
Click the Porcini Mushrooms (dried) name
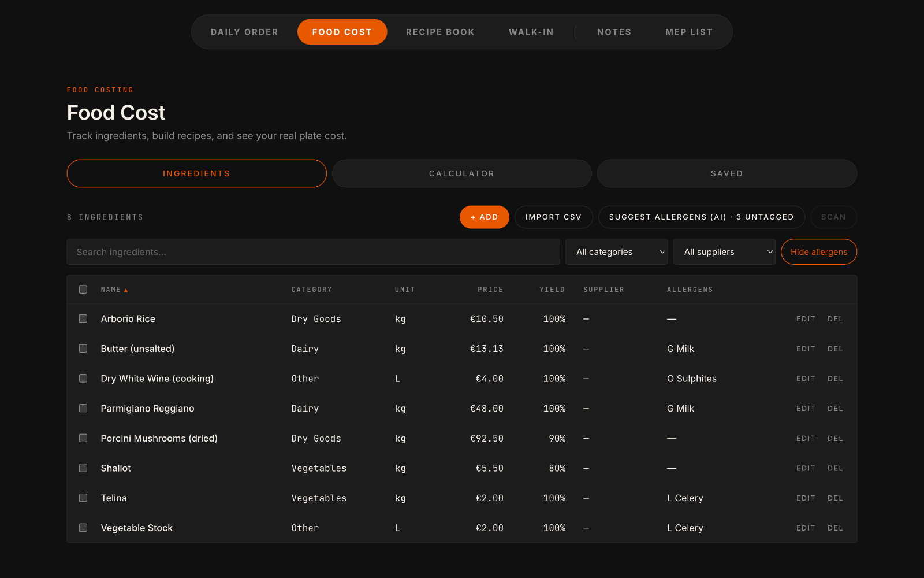(159, 438)
